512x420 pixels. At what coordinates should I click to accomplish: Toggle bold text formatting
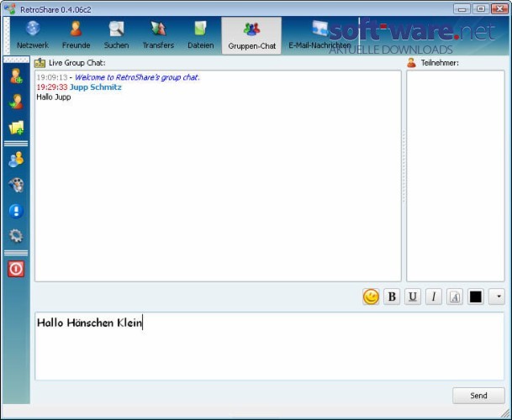click(x=392, y=297)
